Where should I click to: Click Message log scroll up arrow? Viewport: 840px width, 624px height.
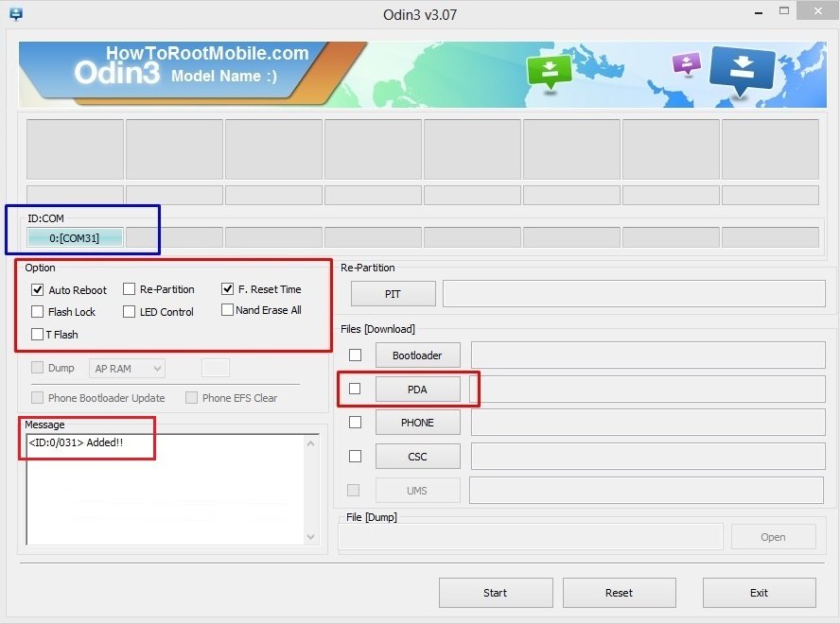point(310,443)
